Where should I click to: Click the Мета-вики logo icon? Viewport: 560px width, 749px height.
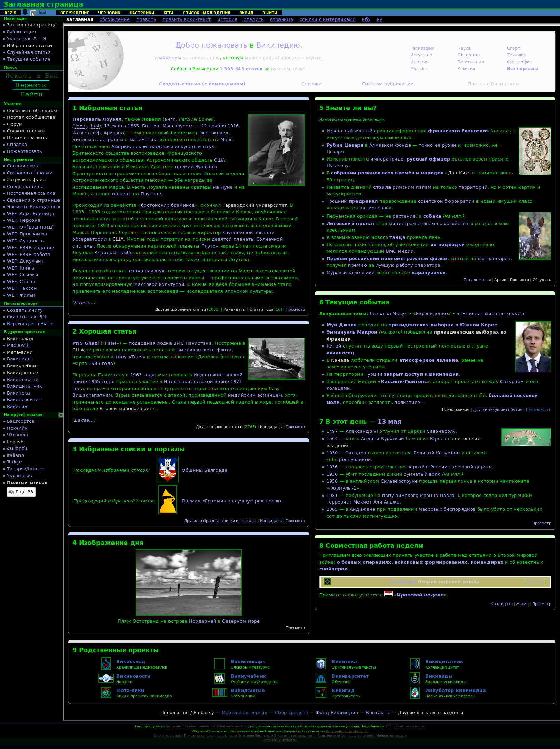(106, 693)
